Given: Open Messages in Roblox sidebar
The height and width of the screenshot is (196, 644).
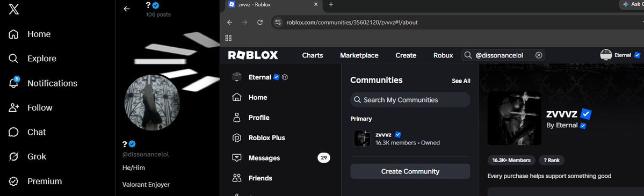Looking at the screenshot, I should [x=256, y=158].
